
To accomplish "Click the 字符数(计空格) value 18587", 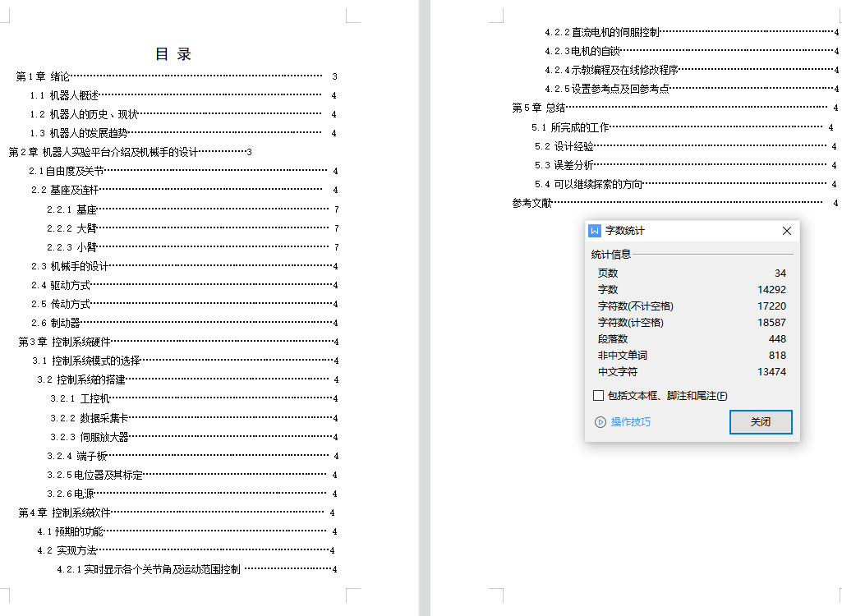I will [771, 323].
